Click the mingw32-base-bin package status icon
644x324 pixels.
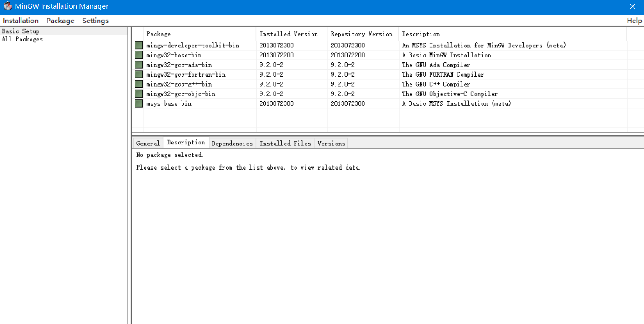tap(138, 55)
